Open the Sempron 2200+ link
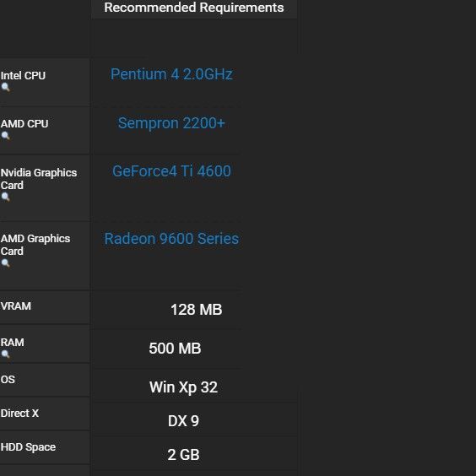 pos(171,123)
